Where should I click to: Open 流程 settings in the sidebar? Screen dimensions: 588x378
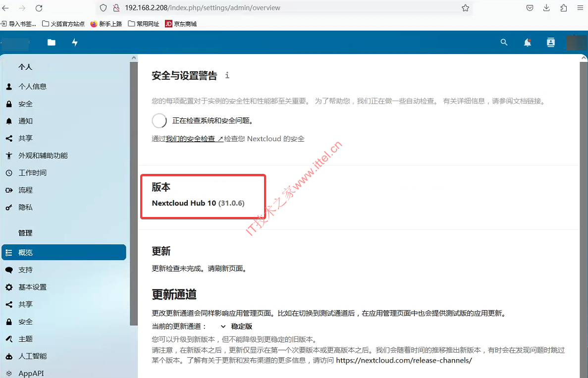[64, 190]
